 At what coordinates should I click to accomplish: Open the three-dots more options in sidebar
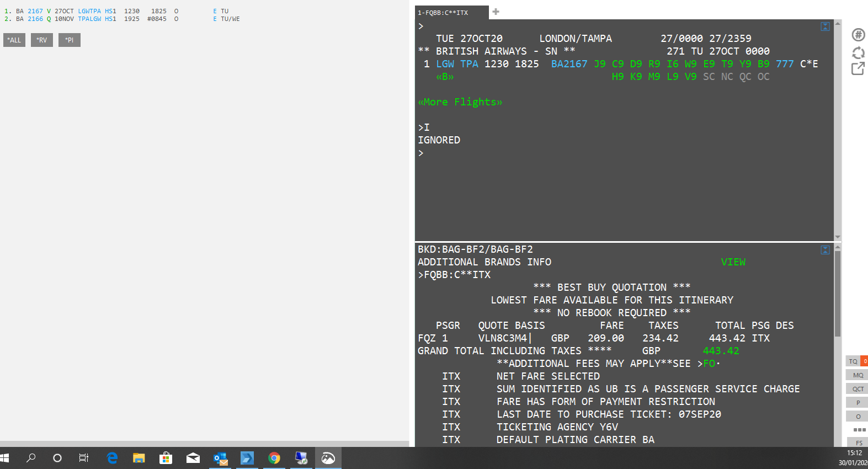coord(859,429)
